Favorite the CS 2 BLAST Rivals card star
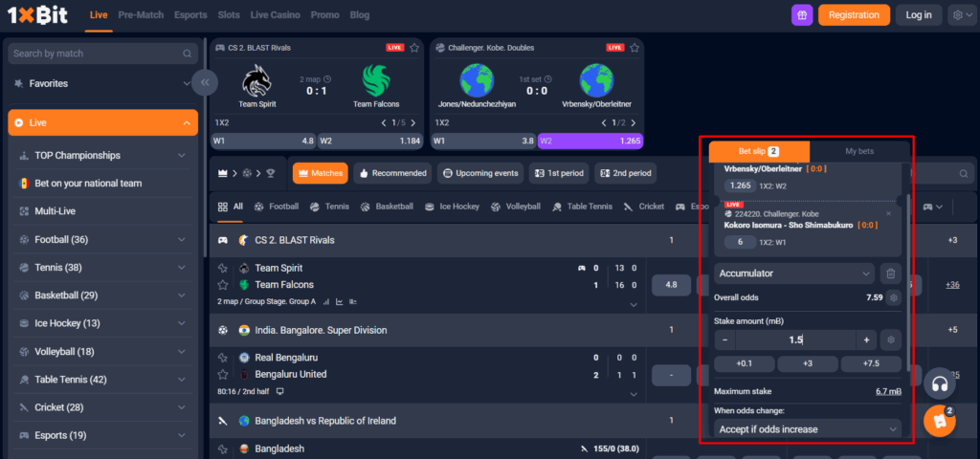The height and width of the screenshot is (459, 980). 414,48
